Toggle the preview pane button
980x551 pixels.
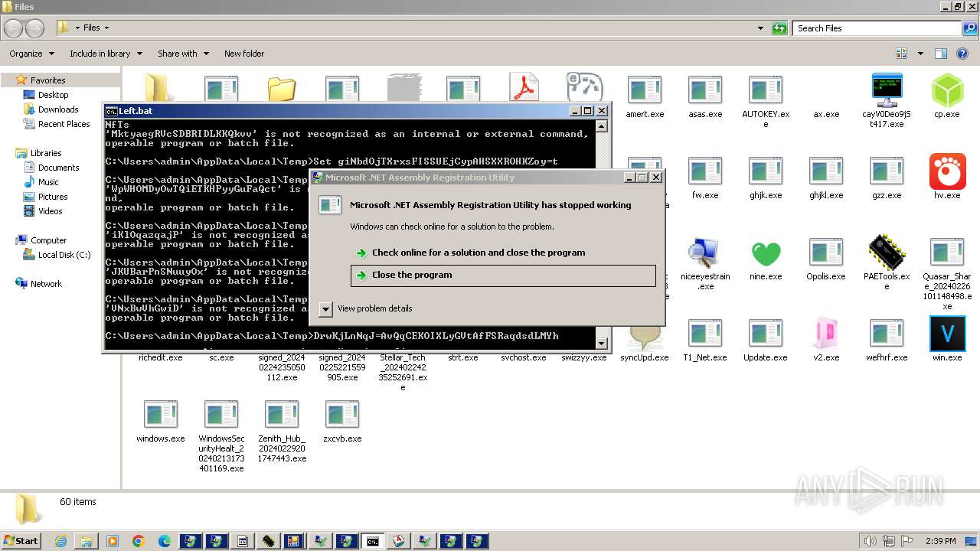coord(941,54)
